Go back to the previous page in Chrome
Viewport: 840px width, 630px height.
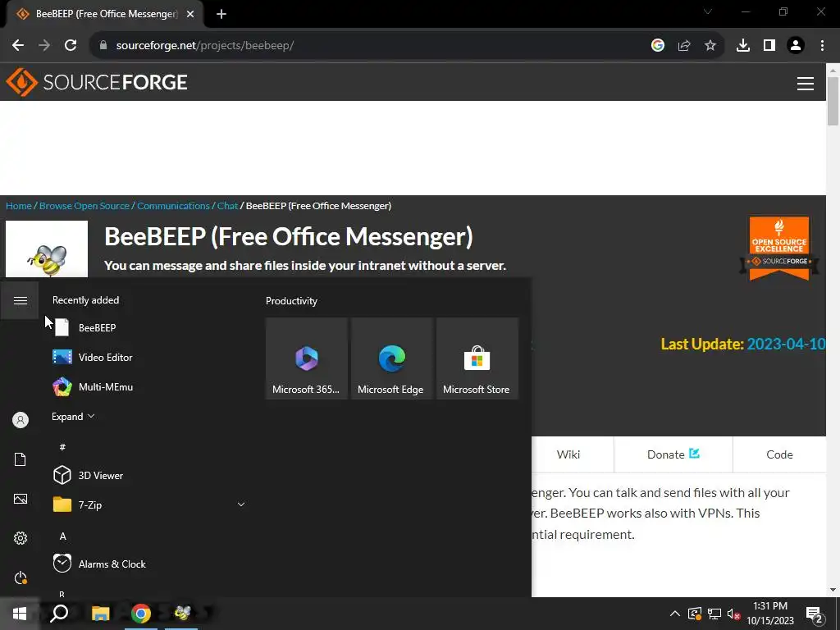click(x=18, y=46)
